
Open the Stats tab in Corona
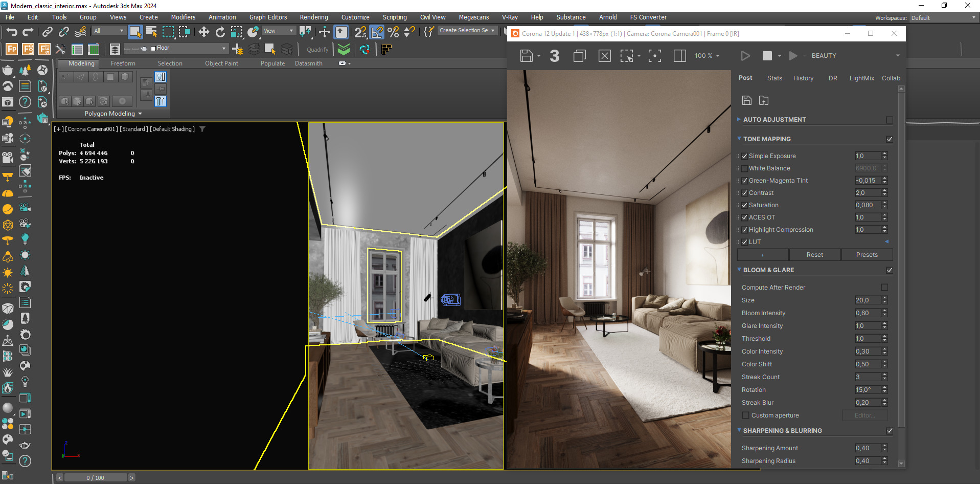coord(774,78)
